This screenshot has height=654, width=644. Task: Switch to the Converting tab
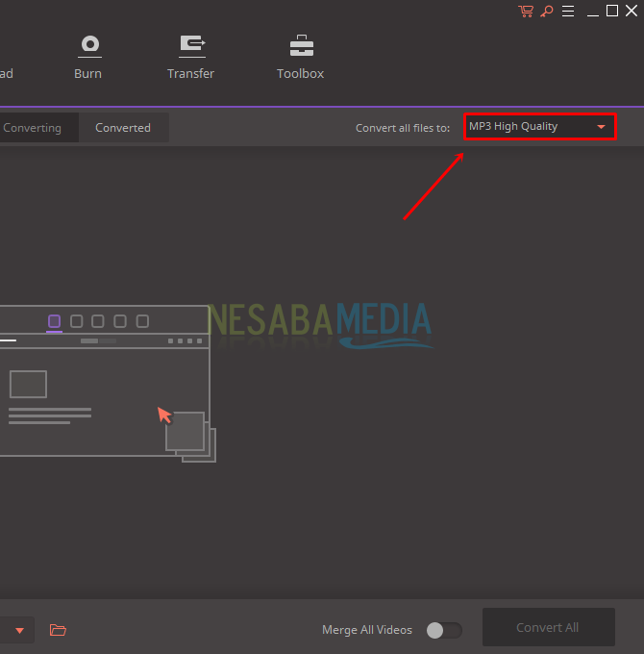[32, 128]
